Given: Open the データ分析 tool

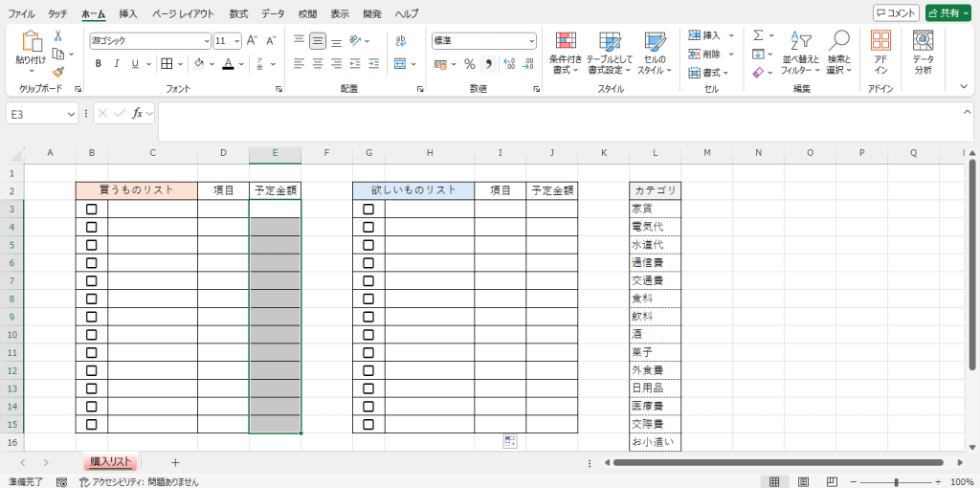Looking at the screenshot, I should pyautogui.click(x=923, y=52).
